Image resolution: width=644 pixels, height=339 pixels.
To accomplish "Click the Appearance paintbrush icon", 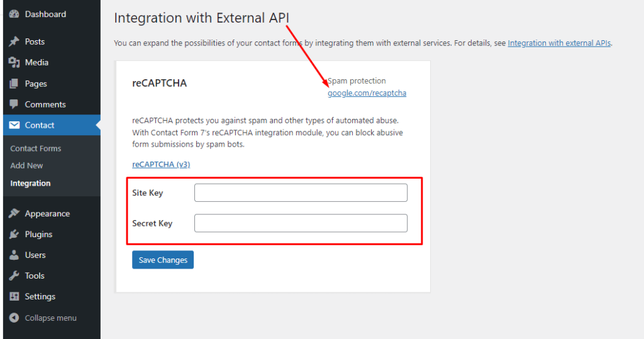I will coord(14,213).
